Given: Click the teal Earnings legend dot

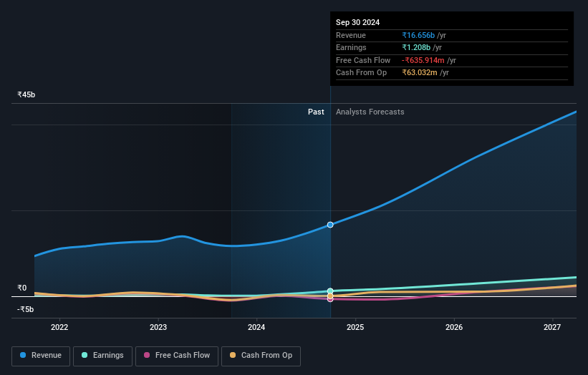Looking at the screenshot, I should pos(85,355).
